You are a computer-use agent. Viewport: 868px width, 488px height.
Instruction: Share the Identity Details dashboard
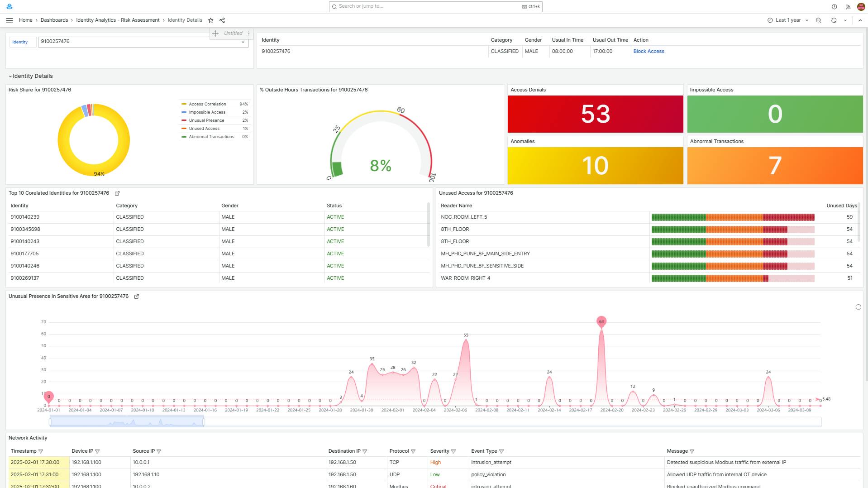click(222, 20)
